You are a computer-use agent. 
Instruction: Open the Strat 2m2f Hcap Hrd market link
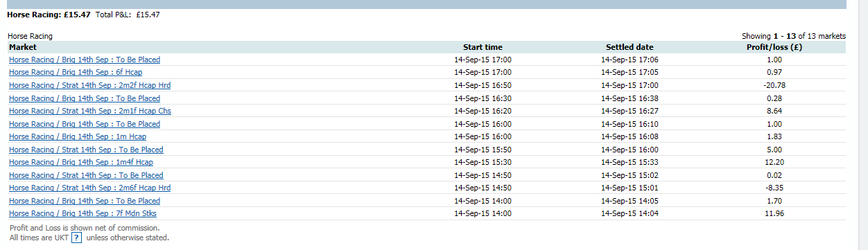tap(90, 85)
